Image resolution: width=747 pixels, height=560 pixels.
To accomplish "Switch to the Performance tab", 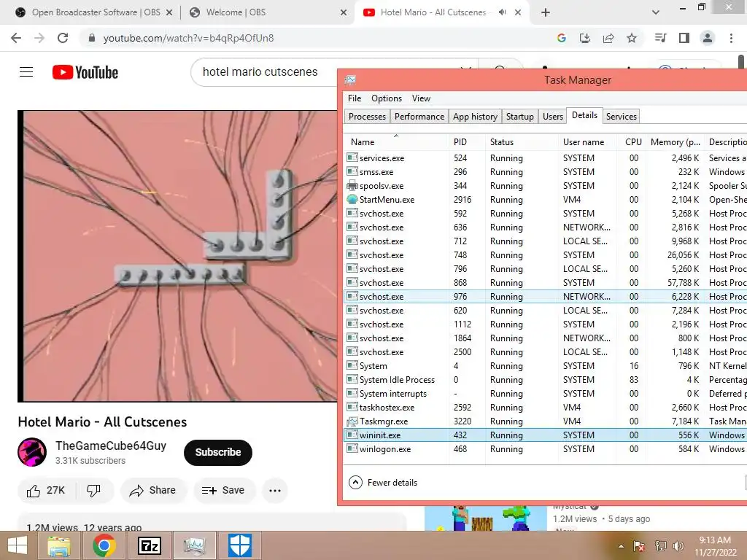I will tap(419, 117).
